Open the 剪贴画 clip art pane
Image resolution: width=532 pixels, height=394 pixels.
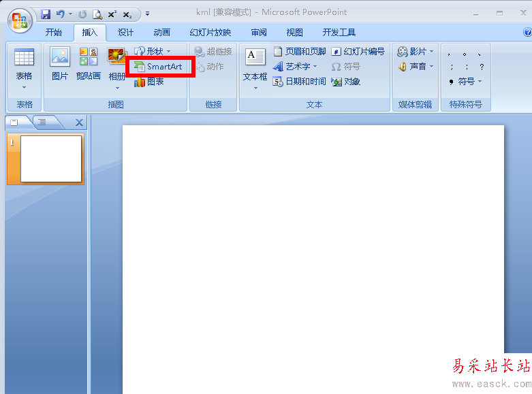89,64
